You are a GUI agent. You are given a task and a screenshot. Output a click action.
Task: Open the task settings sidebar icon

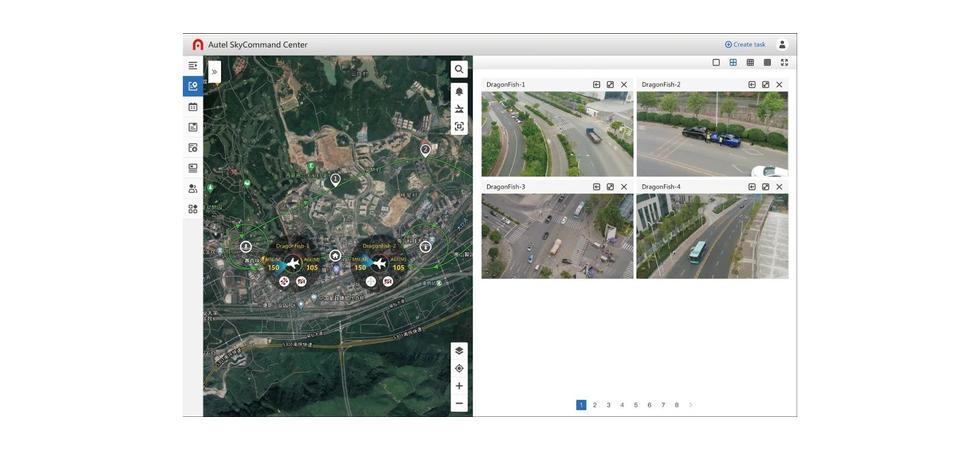(193, 148)
